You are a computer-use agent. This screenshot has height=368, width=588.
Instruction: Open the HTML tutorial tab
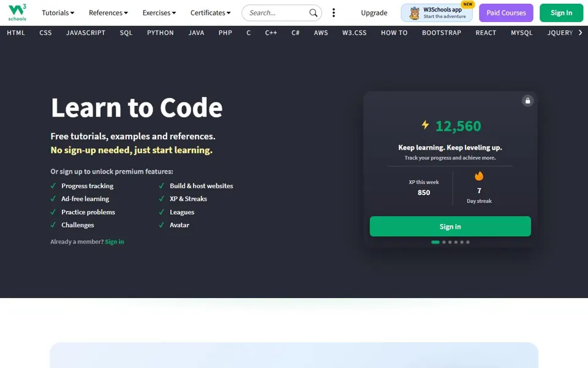click(x=16, y=33)
